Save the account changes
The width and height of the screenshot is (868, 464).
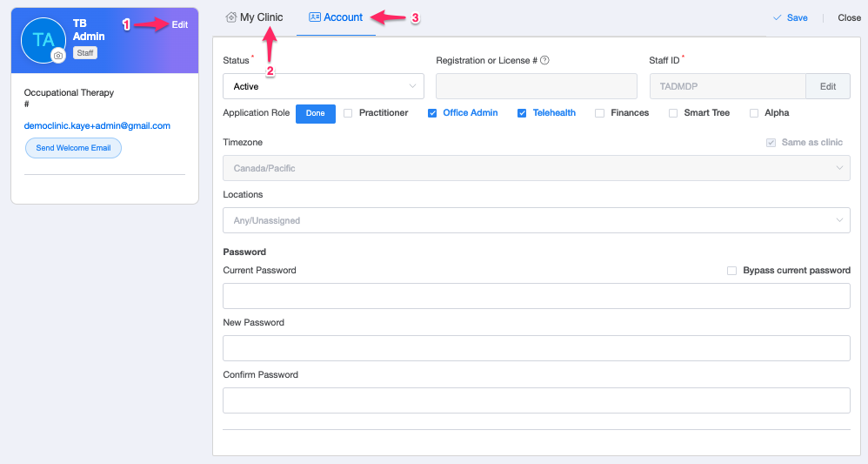(x=791, y=17)
